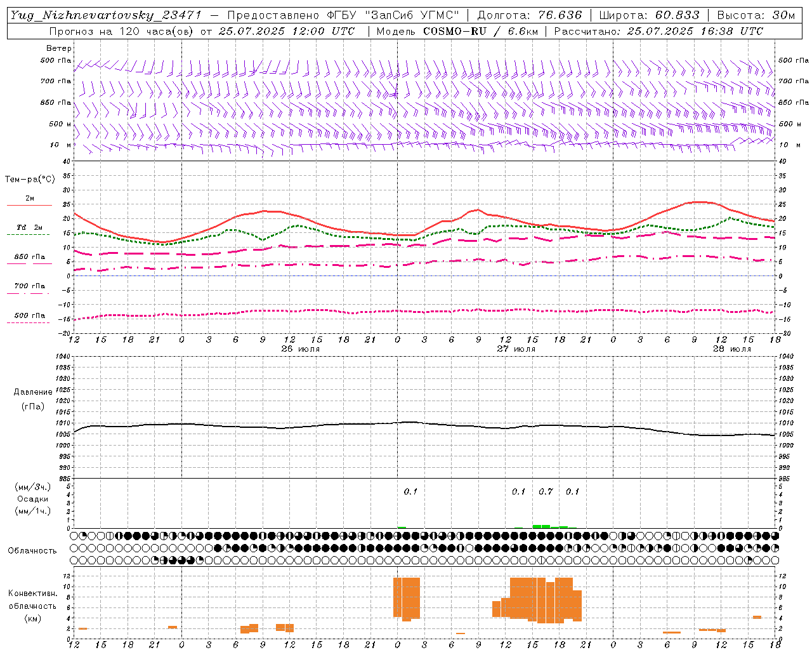Click the Модель COSMO-RU / 6.6км text

(x=457, y=31)
